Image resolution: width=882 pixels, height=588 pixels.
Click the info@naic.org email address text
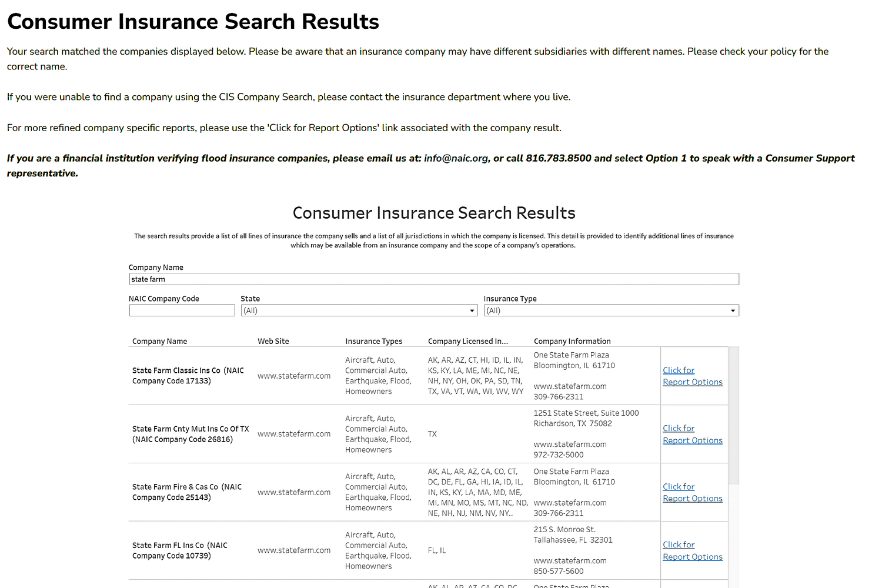456,158
